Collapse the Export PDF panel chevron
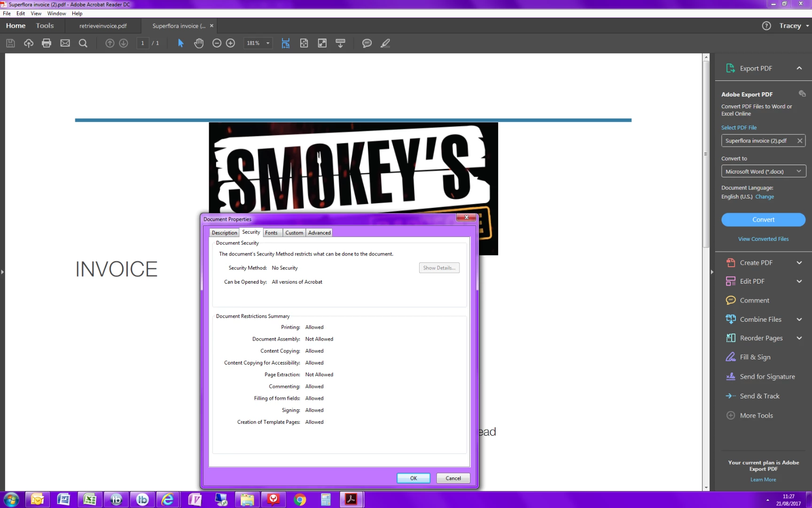 pos(799,68)
